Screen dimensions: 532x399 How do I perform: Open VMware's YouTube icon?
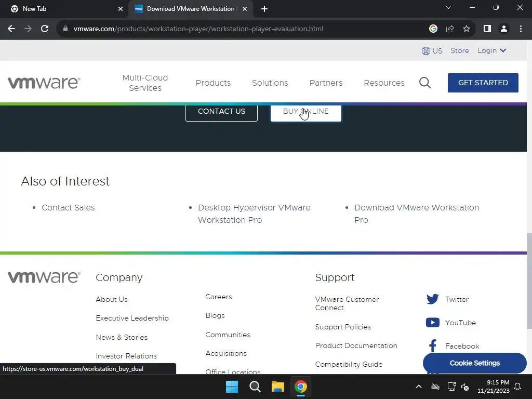click(433, 322)
